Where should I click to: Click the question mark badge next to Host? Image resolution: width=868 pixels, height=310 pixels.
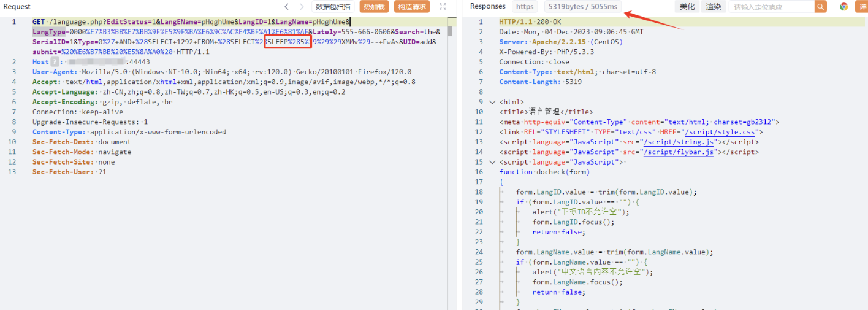pos(56,62)
